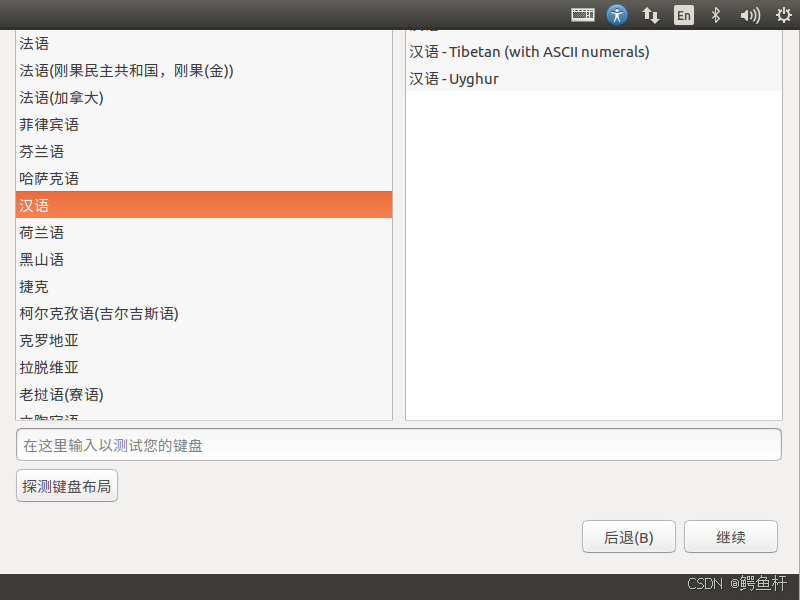Open the system power gear menu
Image resolution: width=800 pixels, height=600 pixels.
point(784,15)
